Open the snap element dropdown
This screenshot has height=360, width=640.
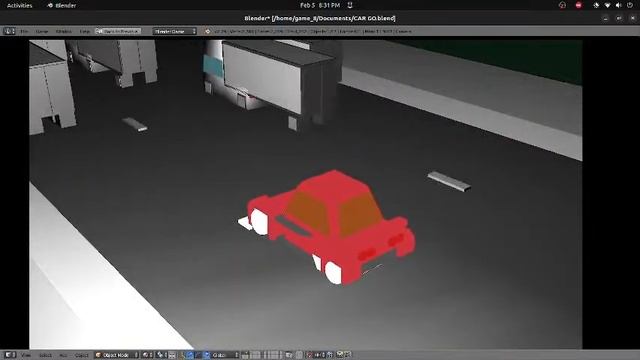pyautogui.click(x=319, y=355)
